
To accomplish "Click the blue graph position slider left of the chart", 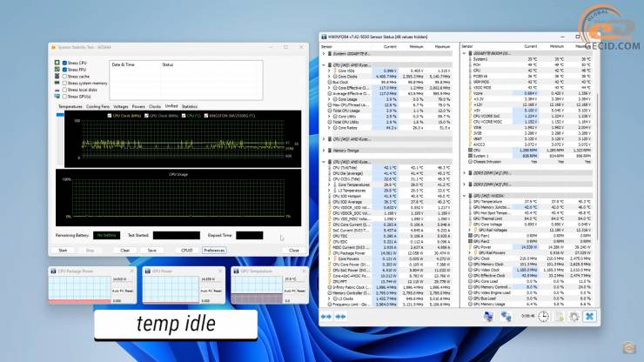I will coord(60,115).
